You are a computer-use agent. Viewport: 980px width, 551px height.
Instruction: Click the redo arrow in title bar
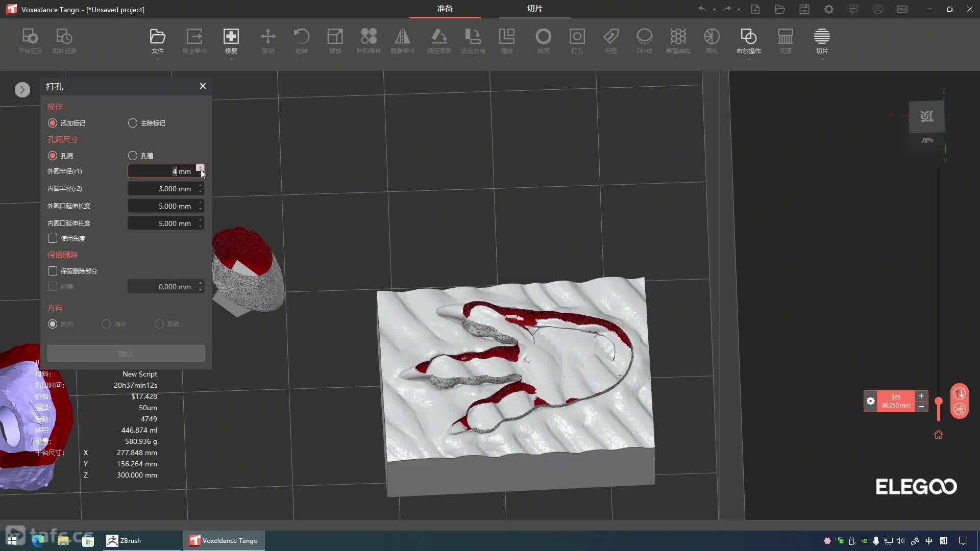727,9
